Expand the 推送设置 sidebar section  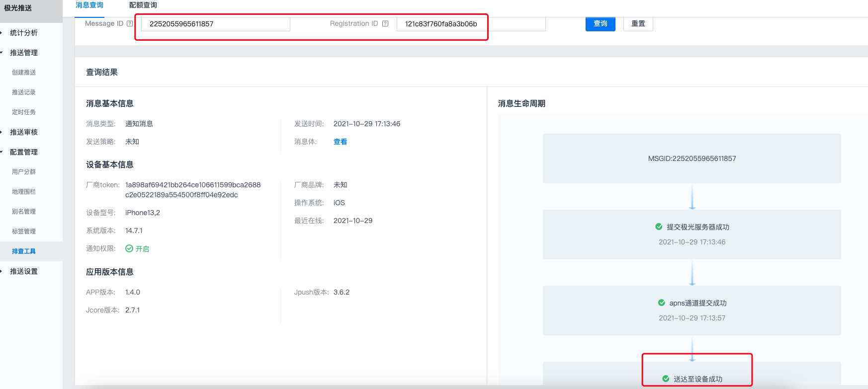23,271
